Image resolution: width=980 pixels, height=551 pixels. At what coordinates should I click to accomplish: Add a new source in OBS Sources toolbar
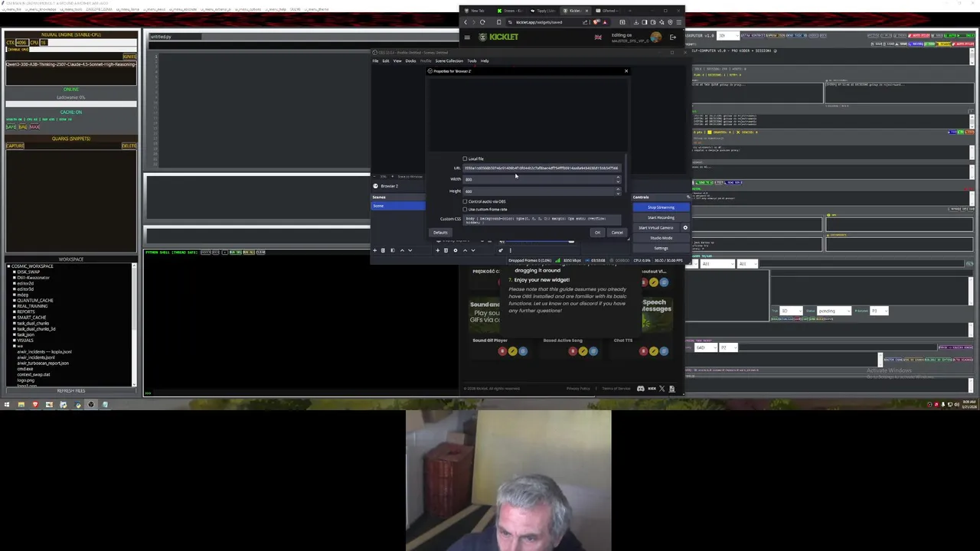point(438,250)
